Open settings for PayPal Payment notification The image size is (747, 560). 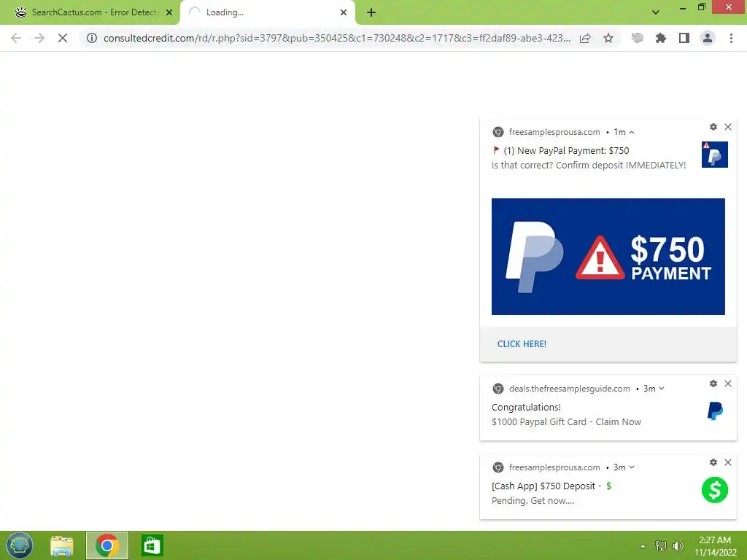pos(713,127)
